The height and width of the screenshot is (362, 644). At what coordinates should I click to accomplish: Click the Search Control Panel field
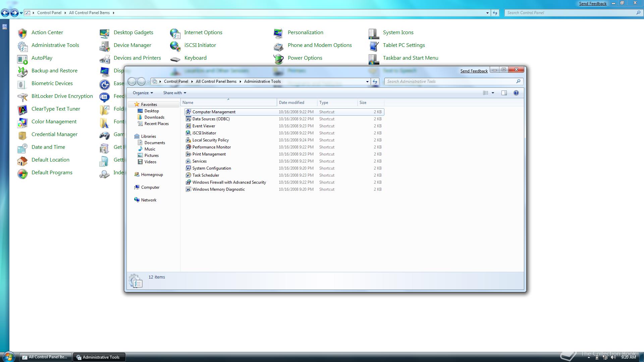click(x=574, y=13)
